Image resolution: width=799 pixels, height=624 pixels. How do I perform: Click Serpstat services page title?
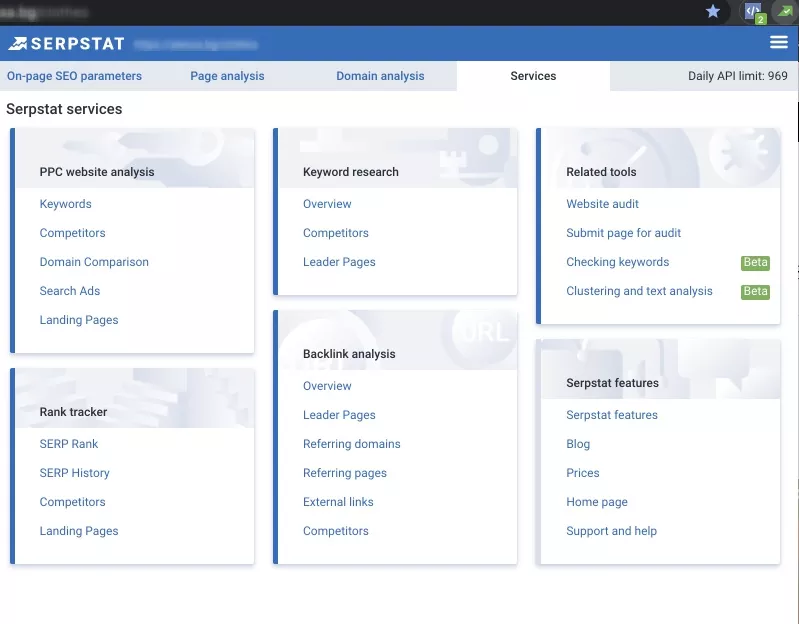(x=64, y=109)
